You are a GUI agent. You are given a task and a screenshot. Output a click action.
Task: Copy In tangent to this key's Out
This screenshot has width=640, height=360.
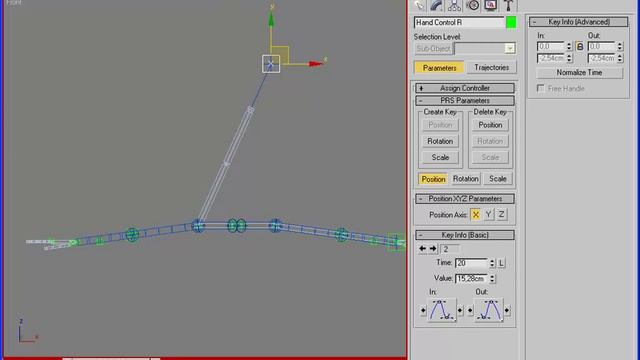(x=460, y=311)
